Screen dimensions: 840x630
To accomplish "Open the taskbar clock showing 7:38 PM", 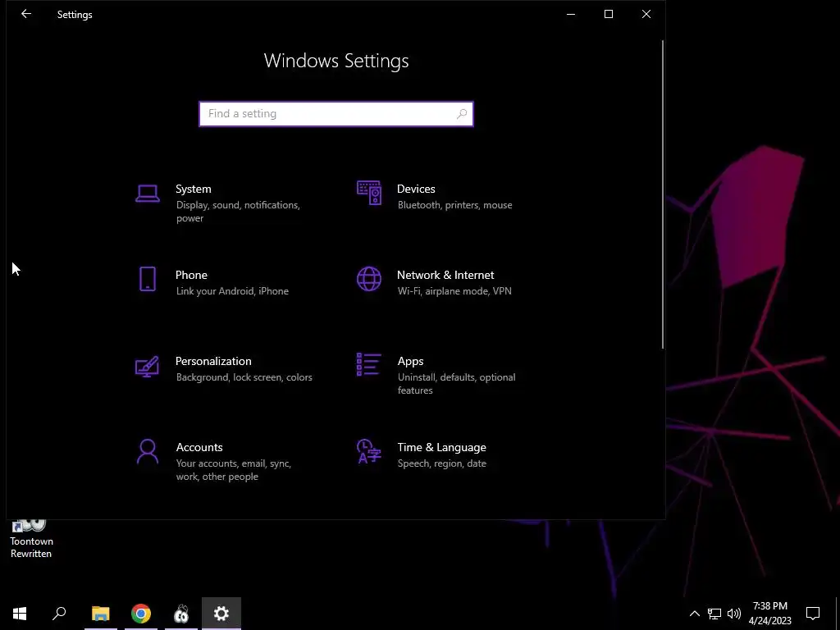I will (x=769, y=614).
